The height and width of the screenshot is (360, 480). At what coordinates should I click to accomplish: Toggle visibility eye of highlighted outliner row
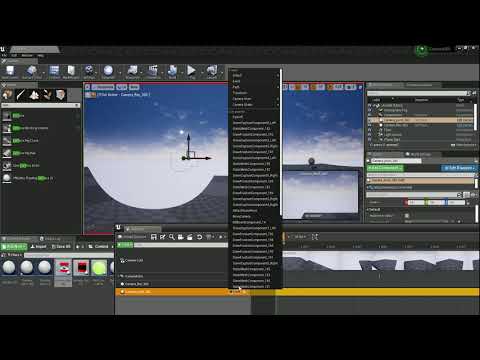(369, 120)
